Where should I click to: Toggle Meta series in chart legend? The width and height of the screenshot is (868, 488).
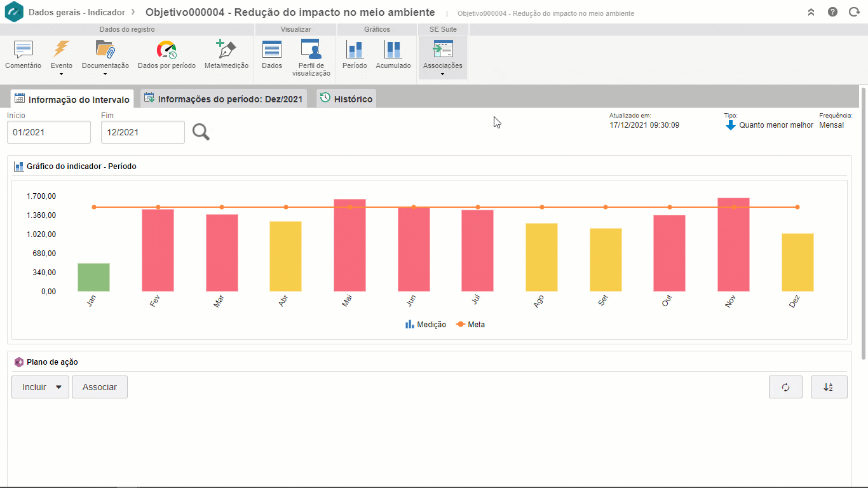[x=470, y=324]
